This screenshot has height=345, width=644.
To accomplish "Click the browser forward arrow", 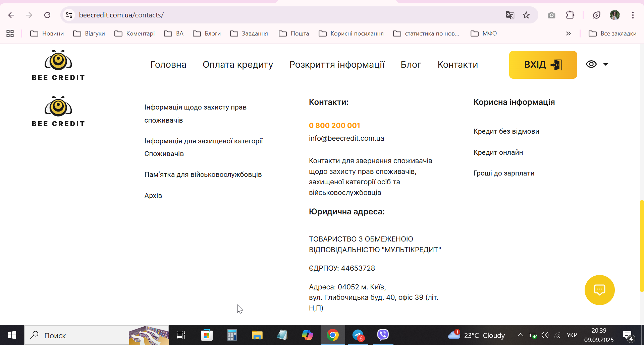I will tap(29, 15).
